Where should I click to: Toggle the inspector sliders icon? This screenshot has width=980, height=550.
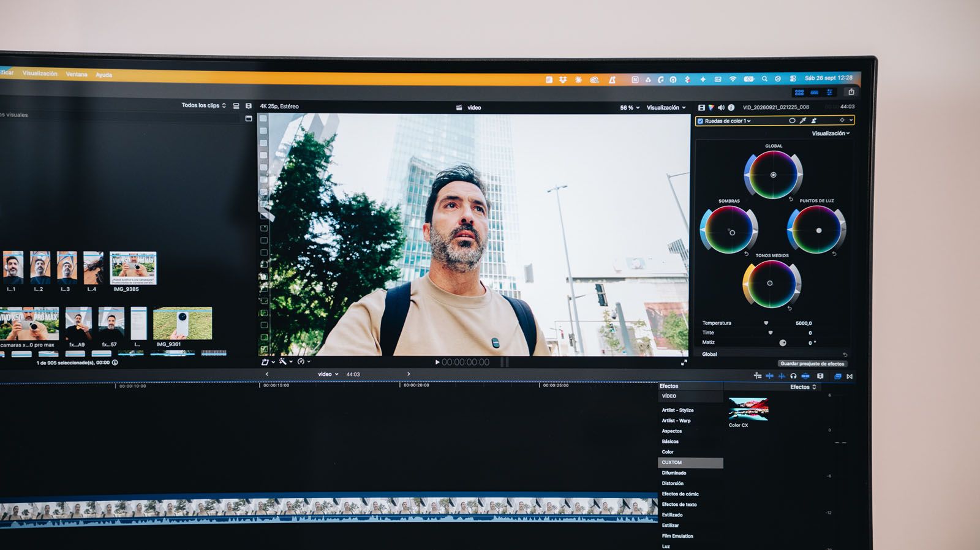coord(829,92)
